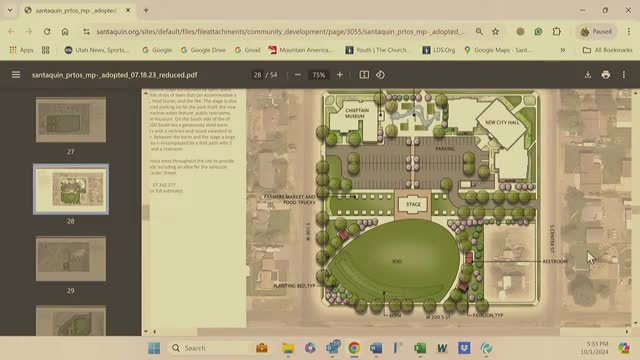This screenshot has height=360, width=640.
Task: Click the extension icon beside bookmark star
Action: 520,31
